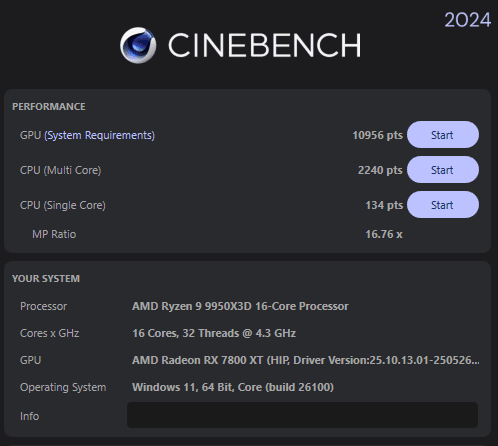This screenshot has height=446, width=498.
Task: Click the CPU (Single Core) label
Action: coord(63,205)
